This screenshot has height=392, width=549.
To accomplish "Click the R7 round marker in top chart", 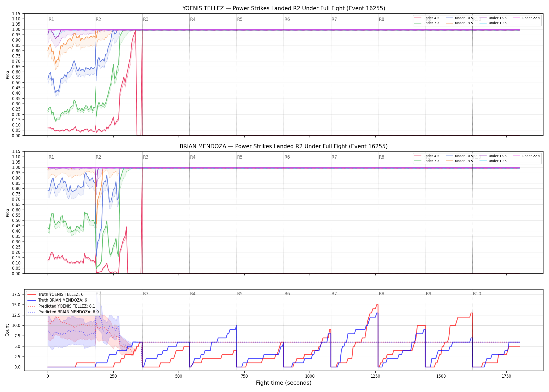I will [334, 19].
